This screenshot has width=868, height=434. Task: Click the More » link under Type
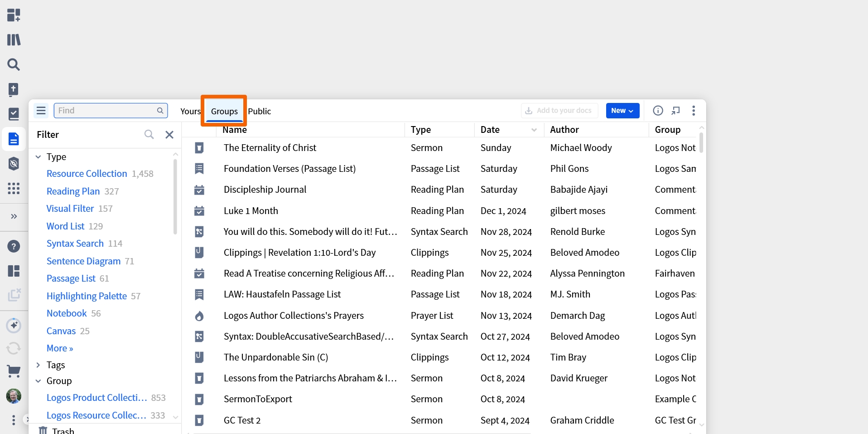click(x=60, y=348)
